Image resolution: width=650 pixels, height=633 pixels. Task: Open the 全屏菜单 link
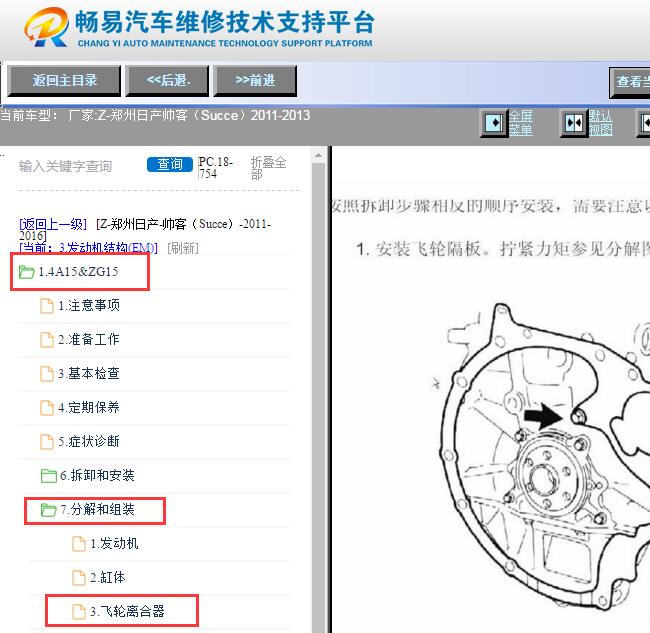click(x=521, y=123)
